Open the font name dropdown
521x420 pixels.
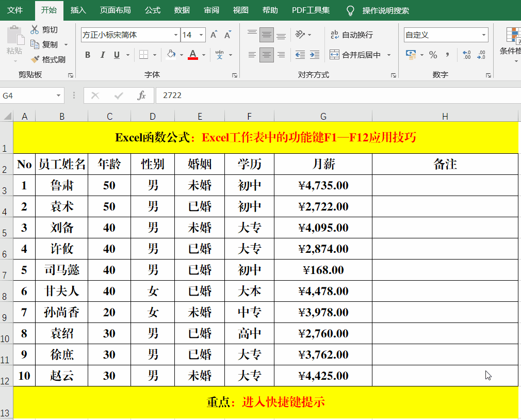pos(176,35)
